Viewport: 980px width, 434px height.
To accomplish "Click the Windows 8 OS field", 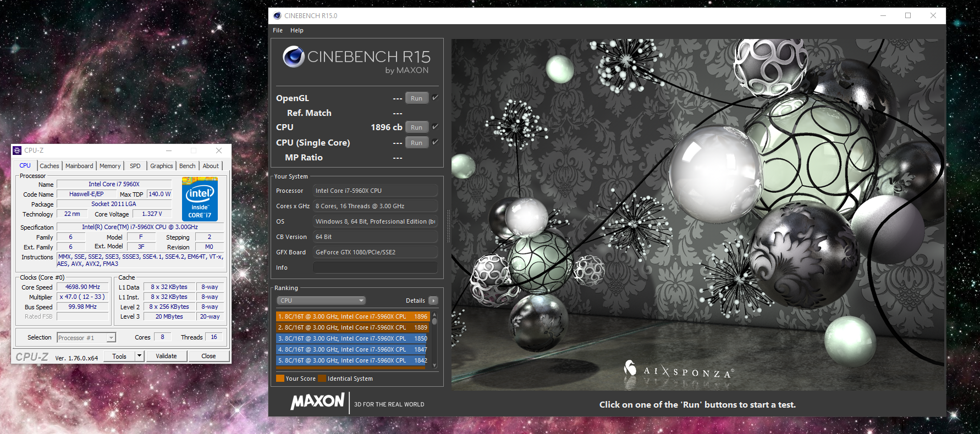I will pos(375,221).
